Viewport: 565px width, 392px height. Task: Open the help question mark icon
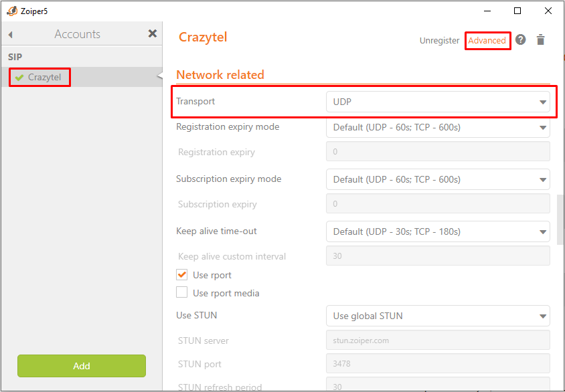click(x=520, y=39)
